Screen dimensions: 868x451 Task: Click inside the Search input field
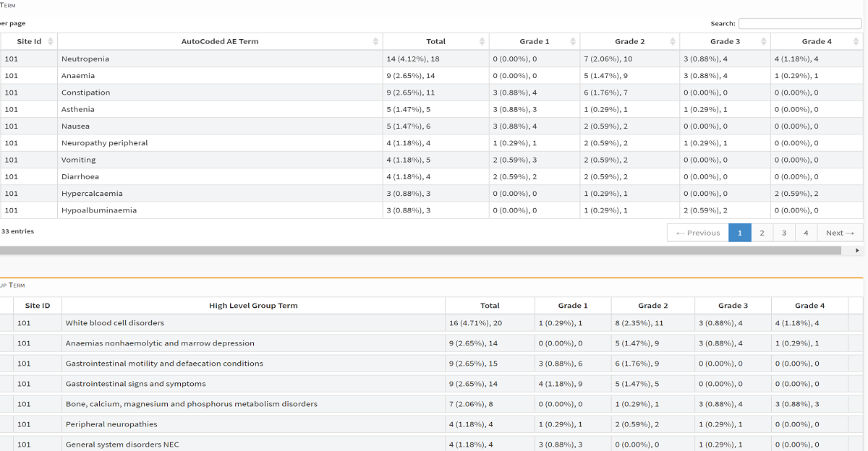pyautogui.click(x=799, y=23)
